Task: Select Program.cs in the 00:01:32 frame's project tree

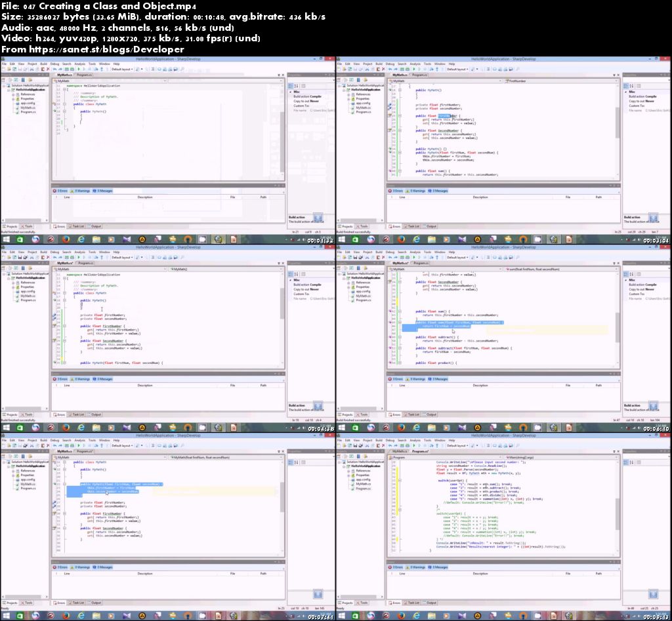Action: click(x=28, y=111)
